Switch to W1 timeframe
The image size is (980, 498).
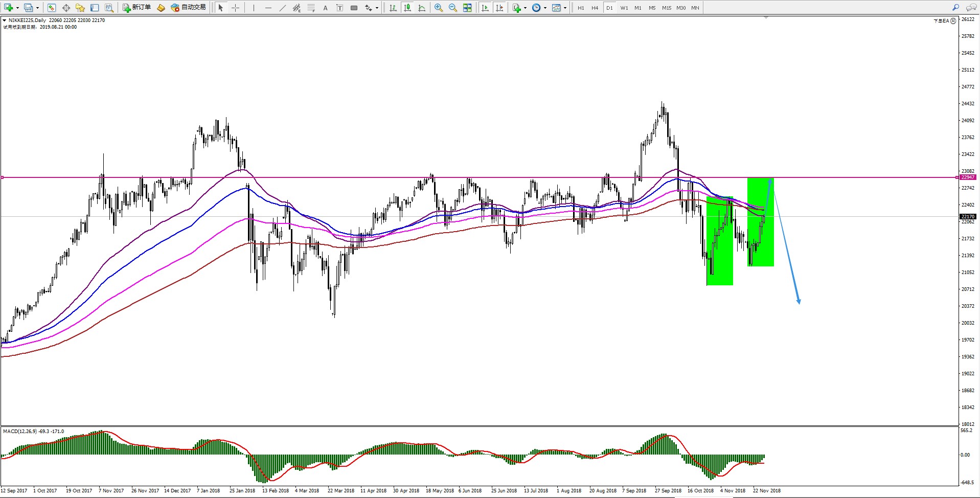(624, 8)
